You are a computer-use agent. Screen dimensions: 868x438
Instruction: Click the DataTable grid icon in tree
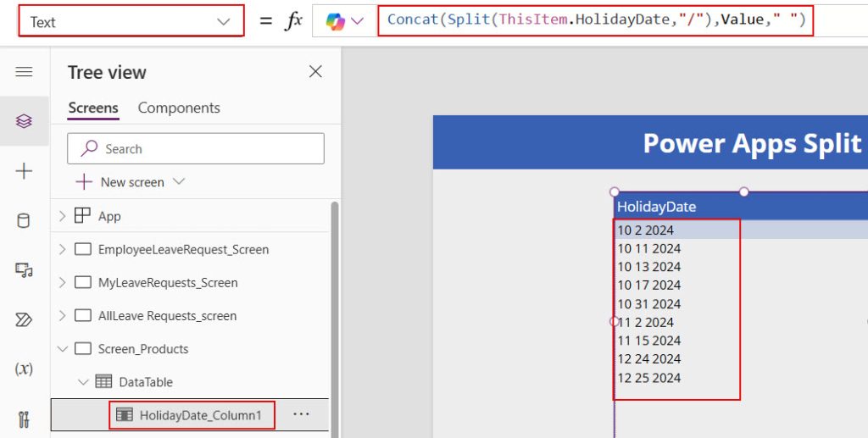(x=103, y=381)
